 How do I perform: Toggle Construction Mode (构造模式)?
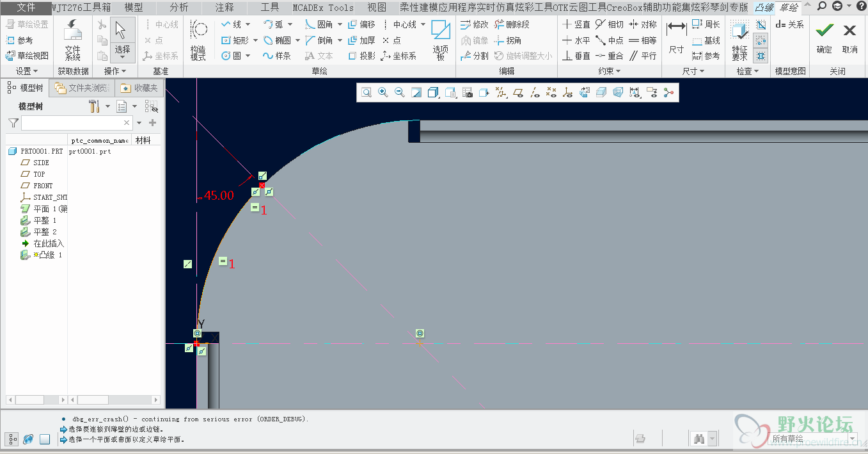[198, 40]
